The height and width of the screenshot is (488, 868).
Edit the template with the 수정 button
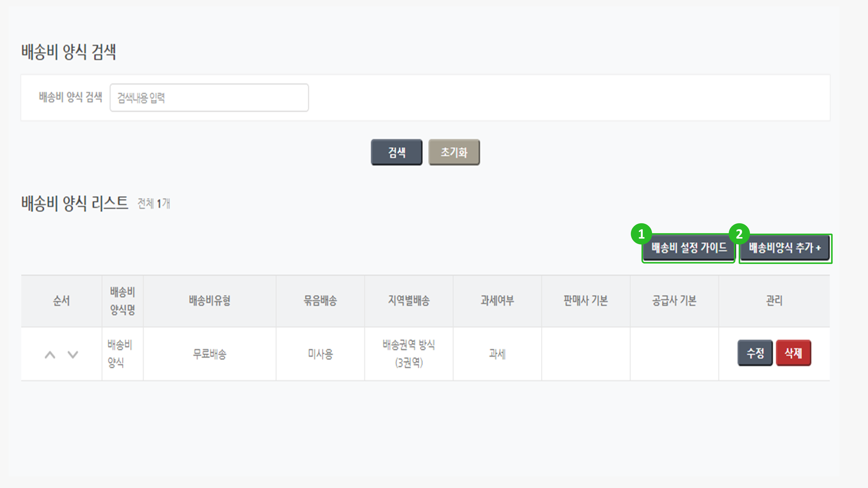click(755, 353)
